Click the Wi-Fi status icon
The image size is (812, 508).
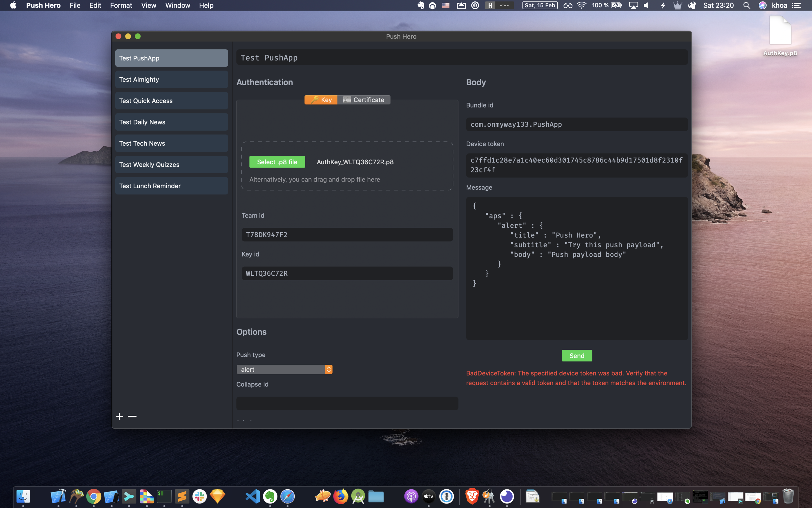(581, 5)
